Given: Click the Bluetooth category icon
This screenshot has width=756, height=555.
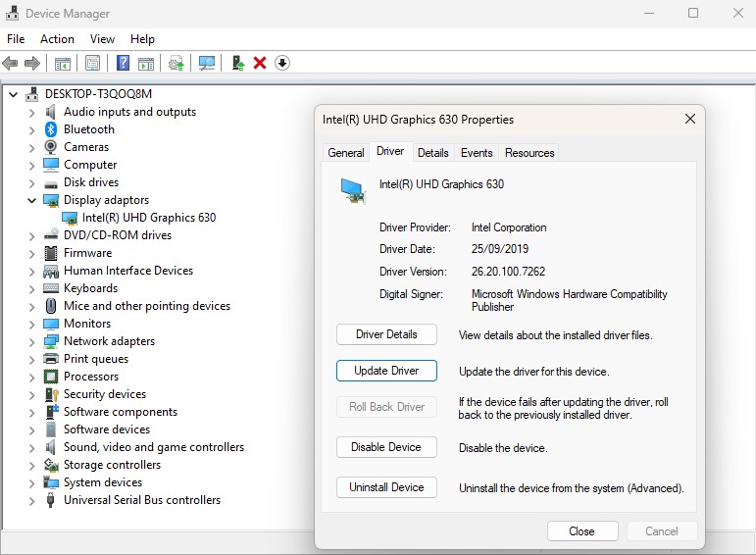Looking at the screenshot, I should click(x=51, y=129).
